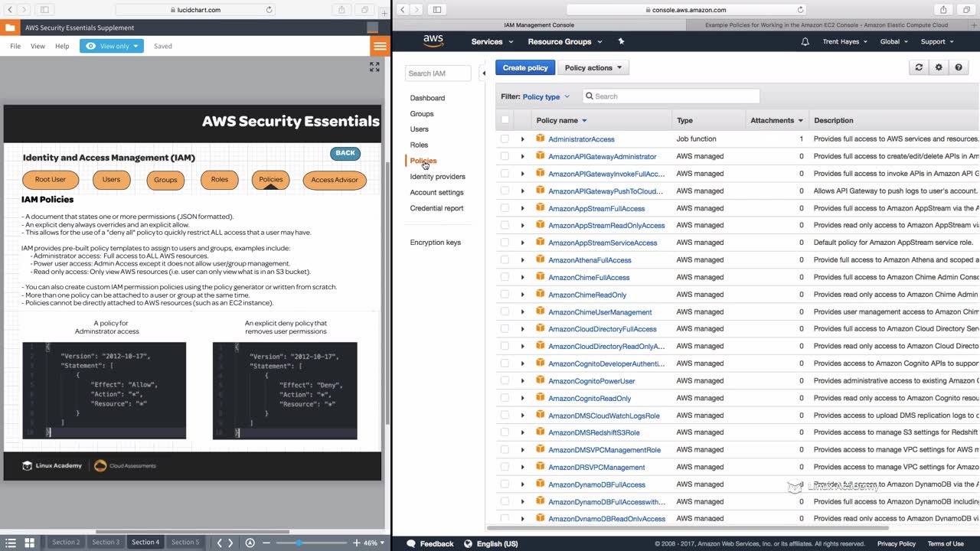Click the AdministratorAccess policy box icon

point(540,139)
